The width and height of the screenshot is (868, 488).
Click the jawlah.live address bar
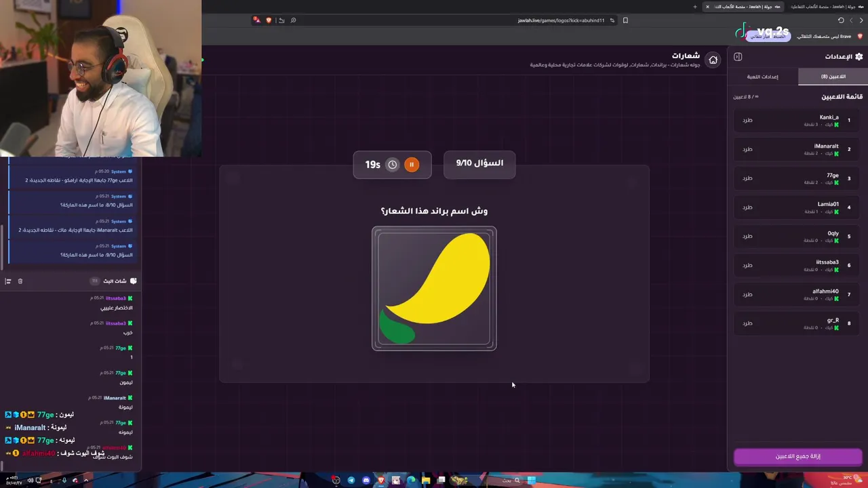[561, 20]
